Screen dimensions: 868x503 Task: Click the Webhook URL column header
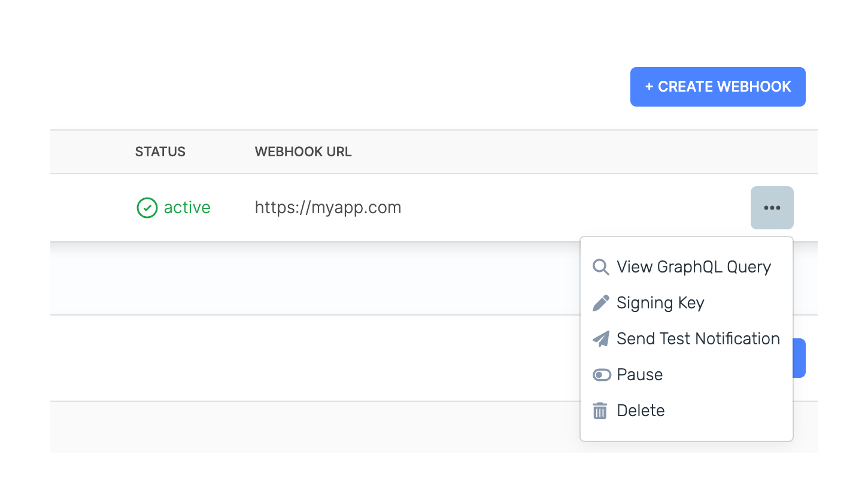303,151
